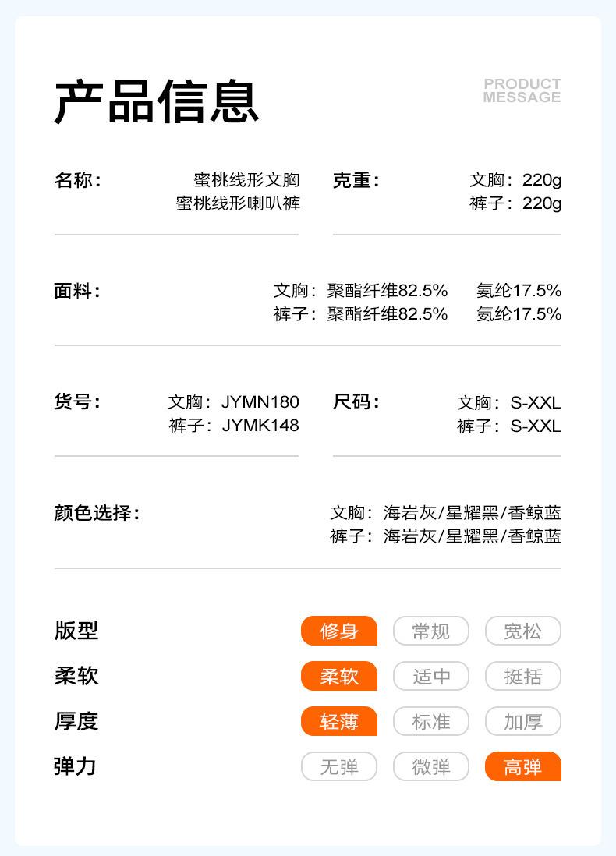Click the 产品信息 heading
The image size is (616, 856).
156,102
